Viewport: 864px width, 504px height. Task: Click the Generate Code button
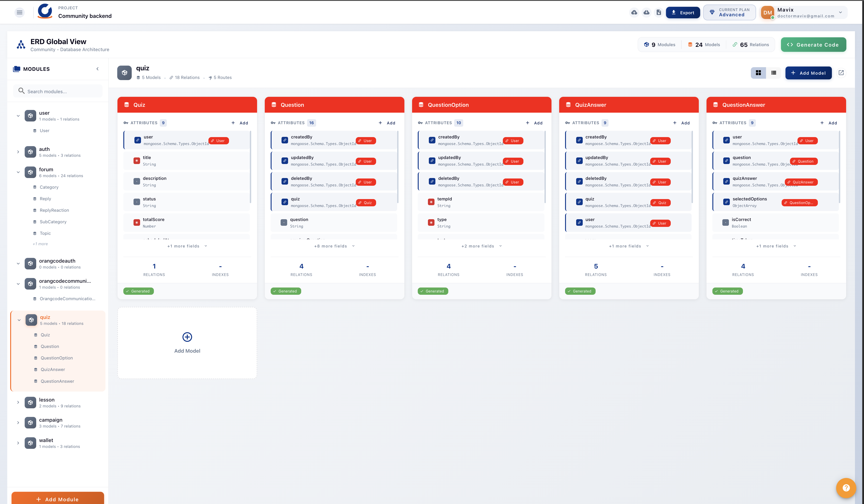(x=813, y=45)
